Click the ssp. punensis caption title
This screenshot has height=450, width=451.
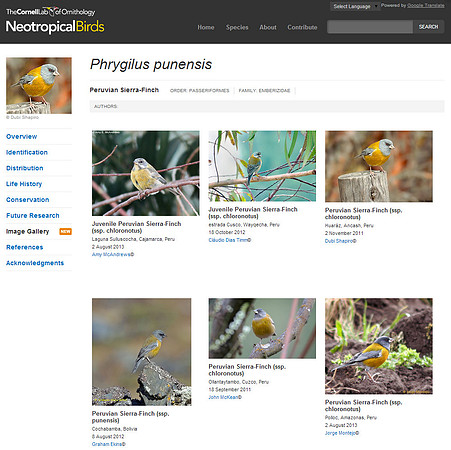(x=131, y=417)
